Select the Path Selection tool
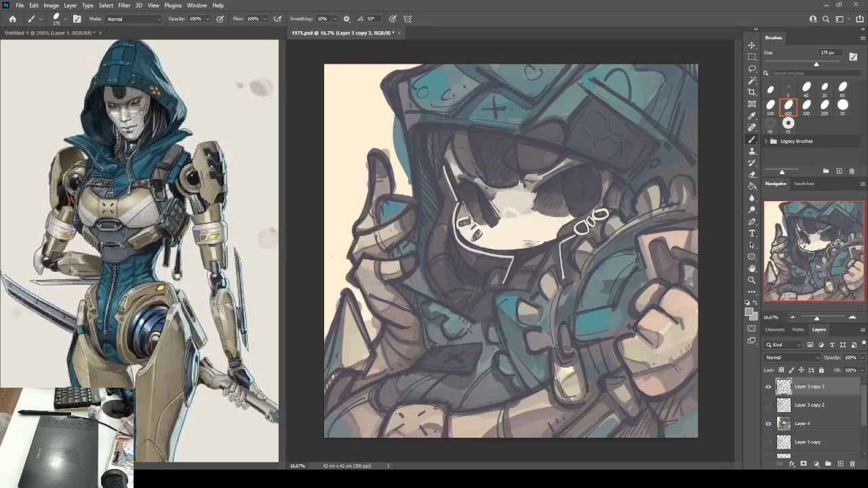This screenshot has width=868, height=488. 752,245
